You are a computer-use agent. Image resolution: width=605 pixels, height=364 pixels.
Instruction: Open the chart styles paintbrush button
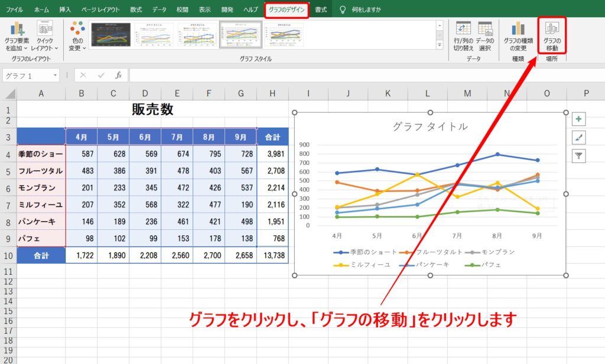[578, 138]
